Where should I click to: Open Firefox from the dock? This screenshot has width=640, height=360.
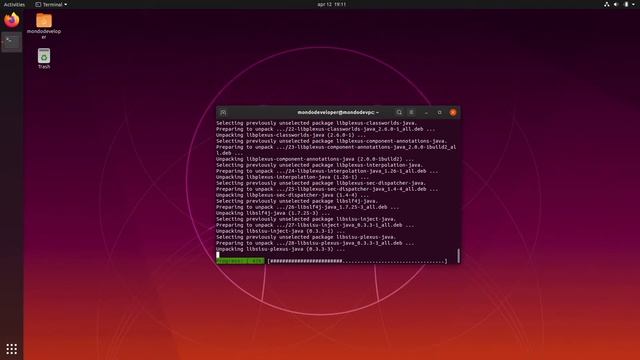[x=11, y=20]
